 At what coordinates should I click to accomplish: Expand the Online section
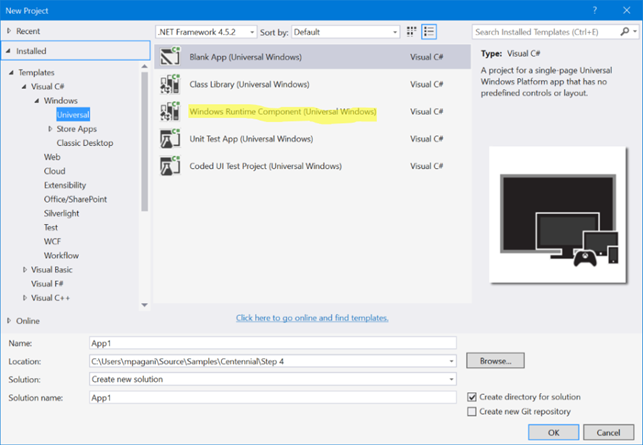[x=9, y=321]
